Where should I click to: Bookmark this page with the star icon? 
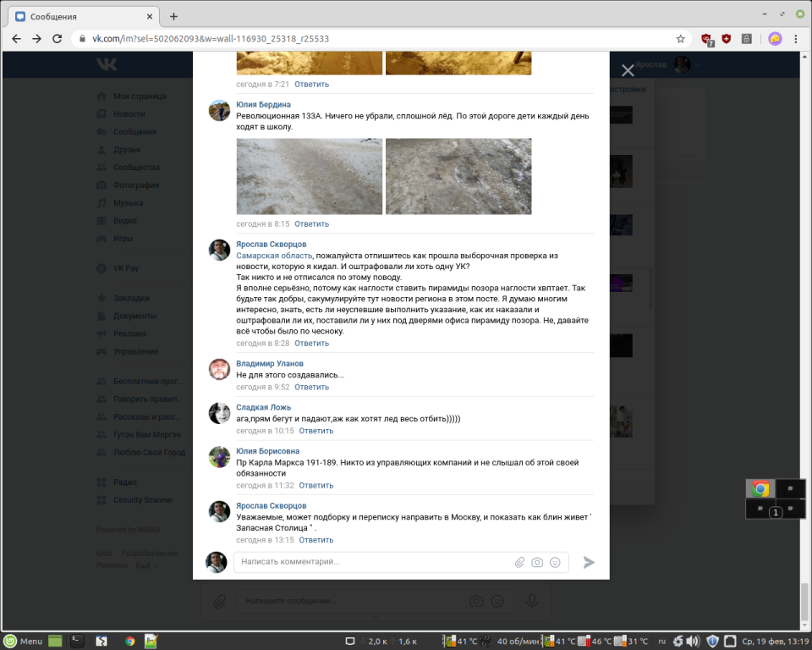pos(680,39)
